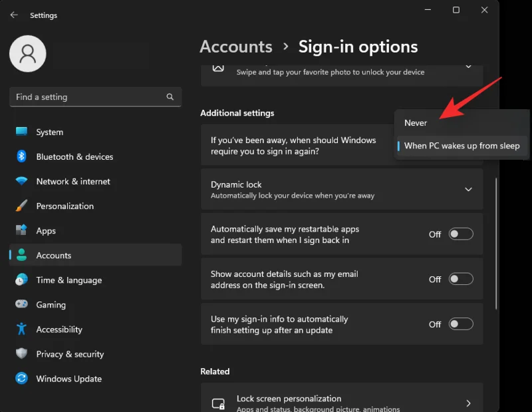Click Accounts in the breadcrumb
This screenshot has width=532, height=412.
pos(236,47)
